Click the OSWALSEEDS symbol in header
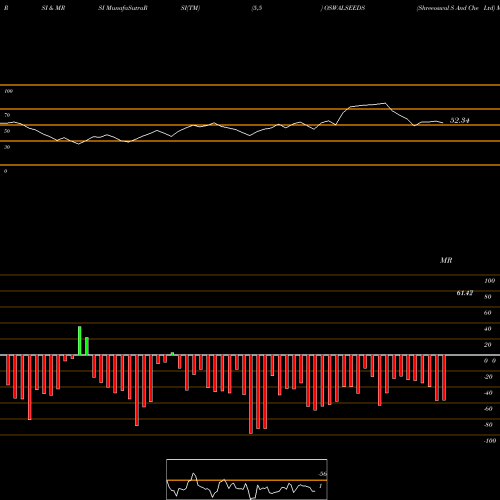This screenshot has height=500, width=500. coord(345,8)
